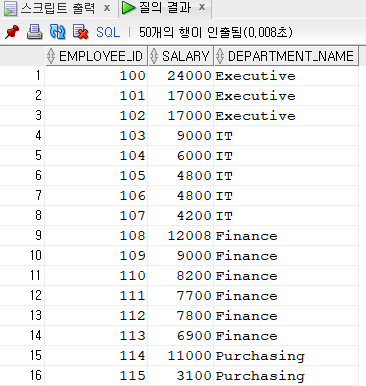The width and height of the screenshot is (366, 386).
Task: Click the delete row icon
Action: tap(80, 32)
